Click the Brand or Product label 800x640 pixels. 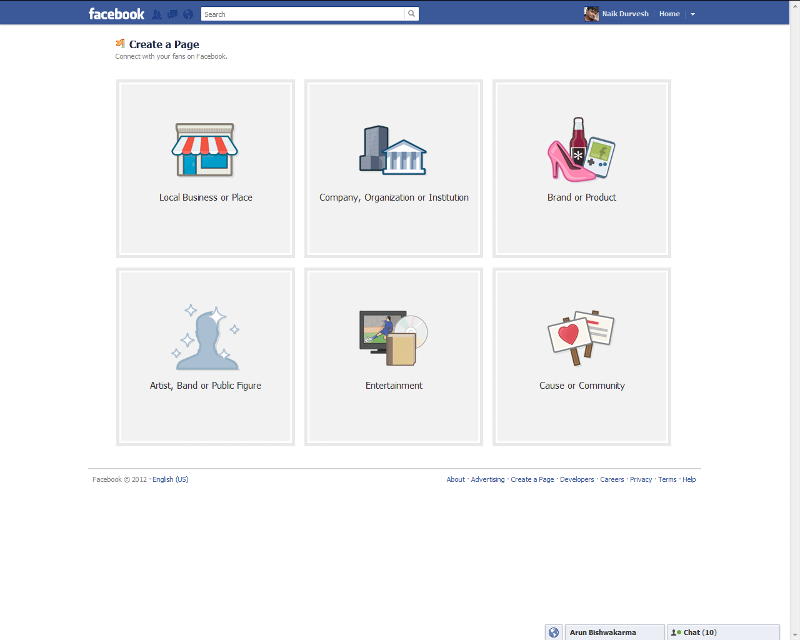(582, 198)
